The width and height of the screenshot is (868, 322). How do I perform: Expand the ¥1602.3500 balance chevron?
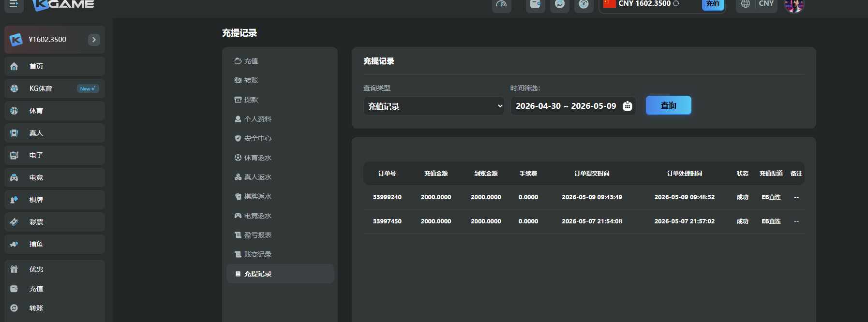(x=94, y=40)
